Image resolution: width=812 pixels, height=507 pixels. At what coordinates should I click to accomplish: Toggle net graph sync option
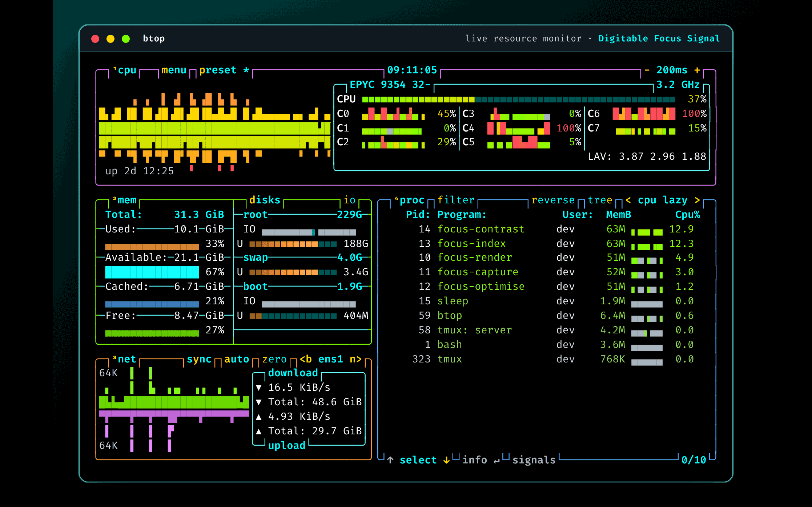tap(199, 359)
